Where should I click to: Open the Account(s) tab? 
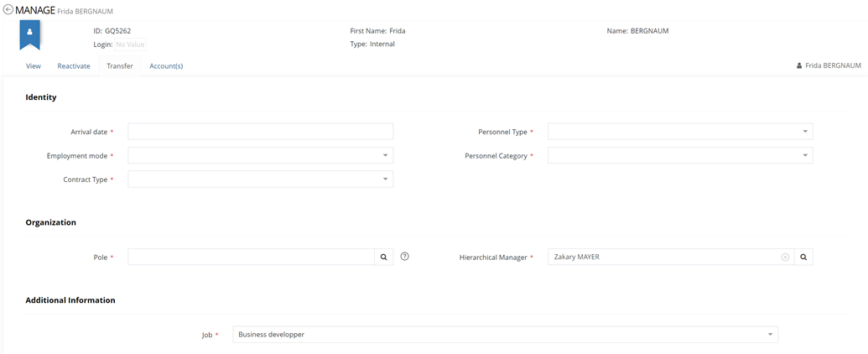[x=166, y=65]
